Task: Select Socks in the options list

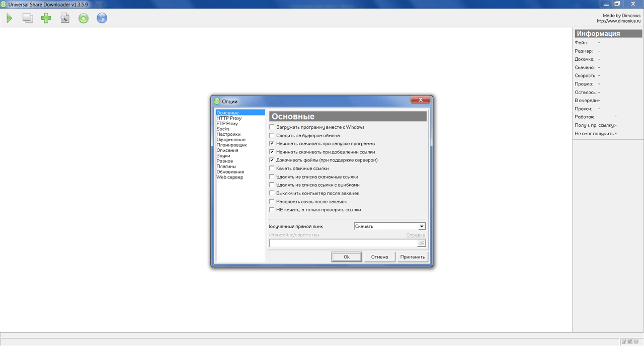Action: pos(223,129)
